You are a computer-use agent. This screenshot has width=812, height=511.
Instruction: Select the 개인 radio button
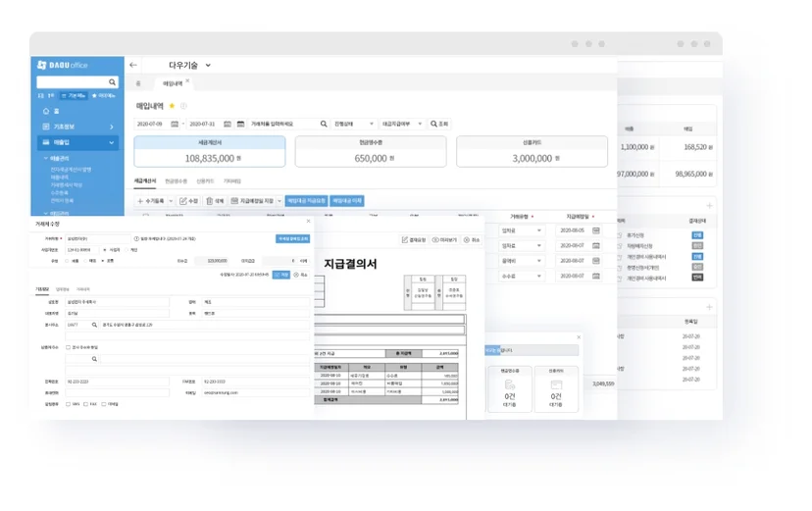(127, 250)
